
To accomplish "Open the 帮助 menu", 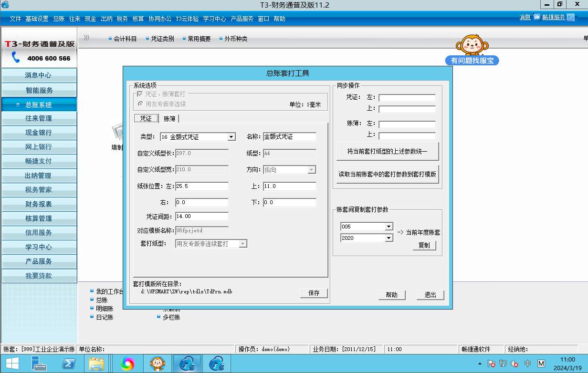I will pyautogui.click(x=280, y=19).
